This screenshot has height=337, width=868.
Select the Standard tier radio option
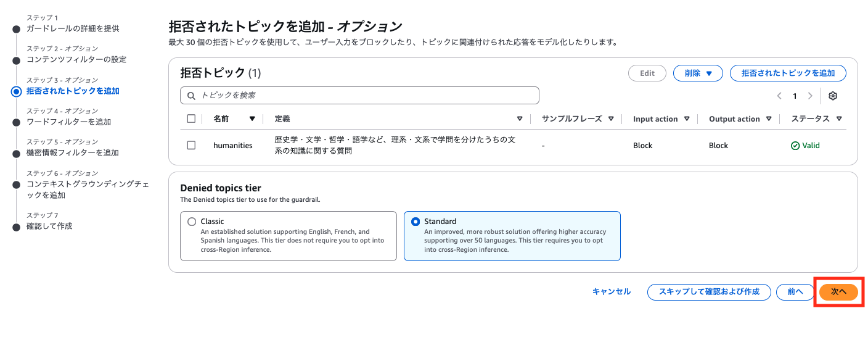[416, 222]
